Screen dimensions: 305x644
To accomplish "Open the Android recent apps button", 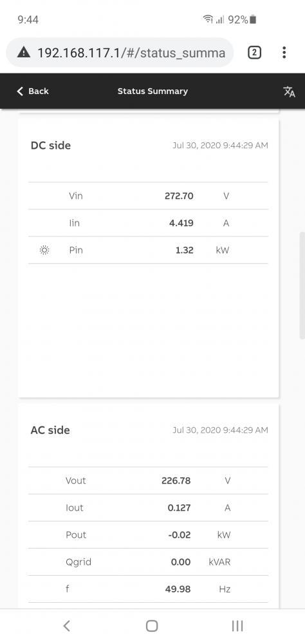I will click(237, 625).
